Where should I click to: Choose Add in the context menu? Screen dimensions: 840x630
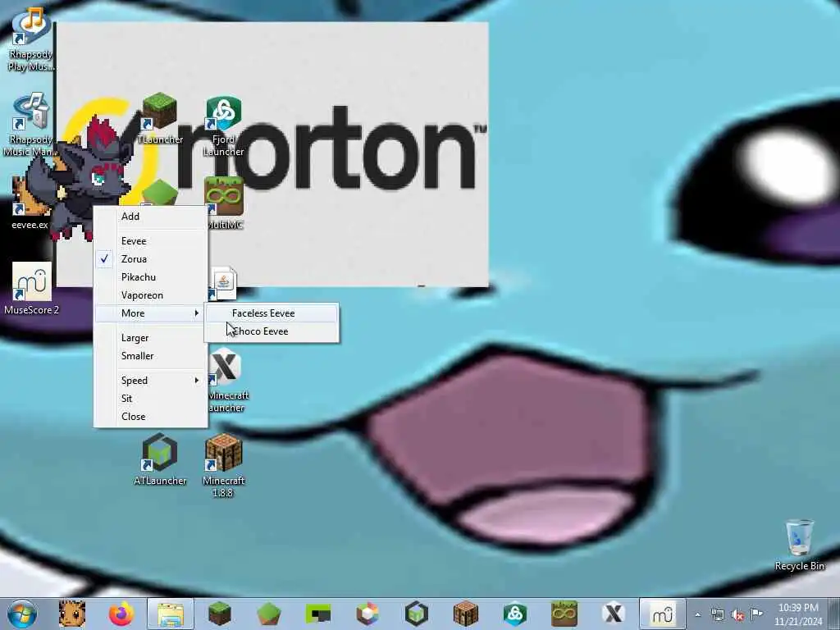151,217
